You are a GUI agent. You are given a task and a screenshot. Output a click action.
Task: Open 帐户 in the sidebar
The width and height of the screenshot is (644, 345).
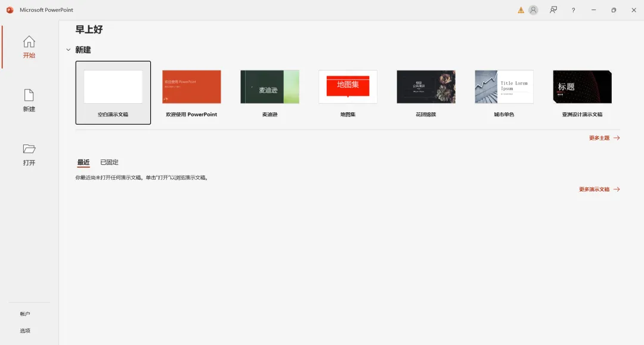[25, 314]
